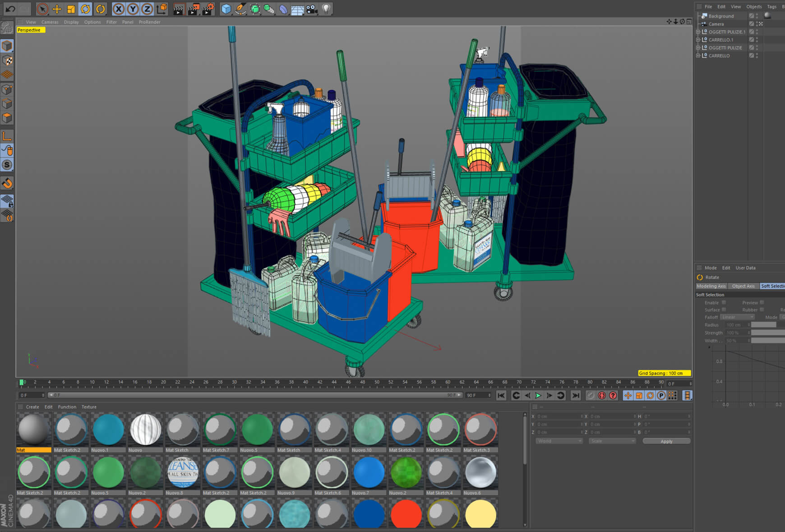Toggle the Preview checkbox
This screenshot has height=532, width=785.
[762, 302]
